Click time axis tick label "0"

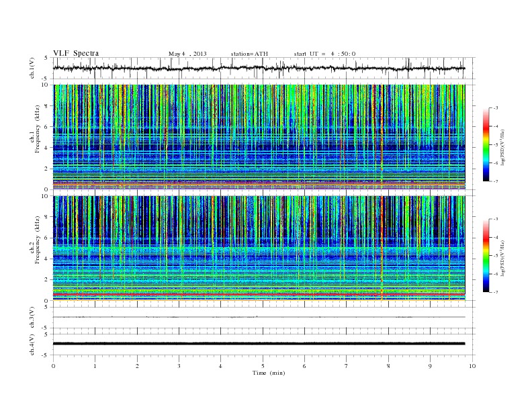click(x=53, y=366)
